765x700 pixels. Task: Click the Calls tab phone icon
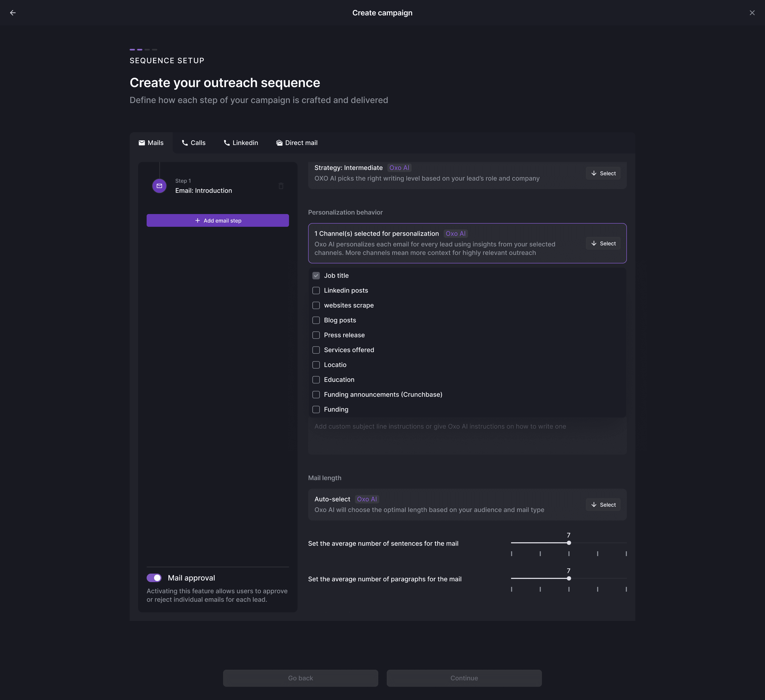click(185, 143)
